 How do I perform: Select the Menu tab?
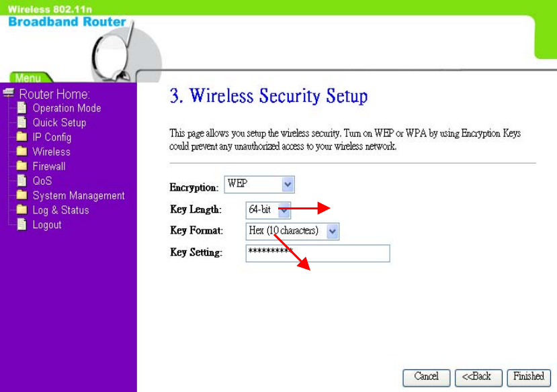click(x=28, y=77)
